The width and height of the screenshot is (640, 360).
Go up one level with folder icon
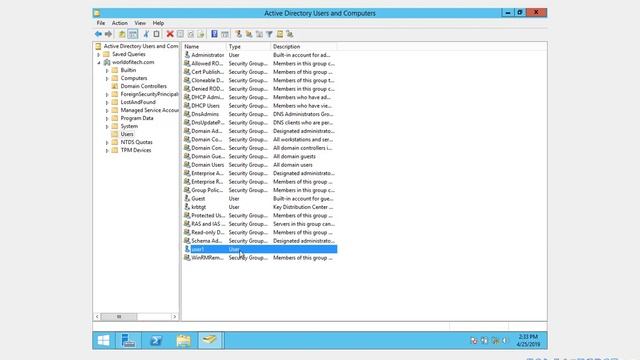(x=122, y=34)
